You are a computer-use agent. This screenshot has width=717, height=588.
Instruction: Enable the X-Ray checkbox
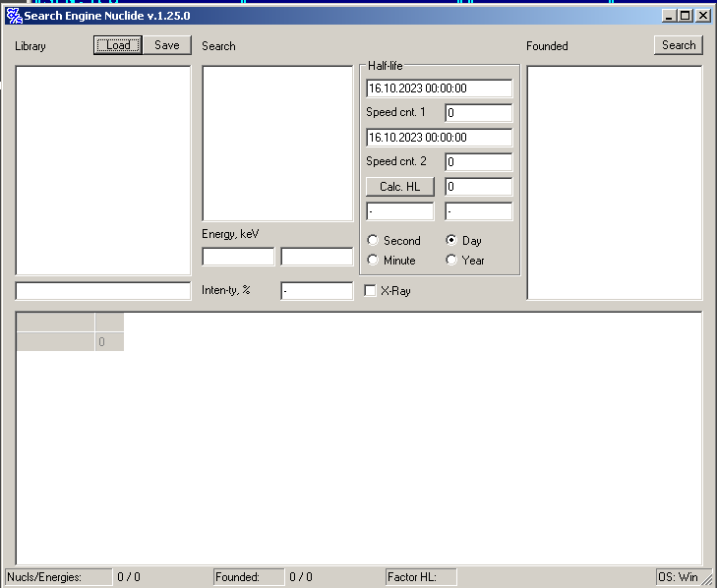coord(371,291)
